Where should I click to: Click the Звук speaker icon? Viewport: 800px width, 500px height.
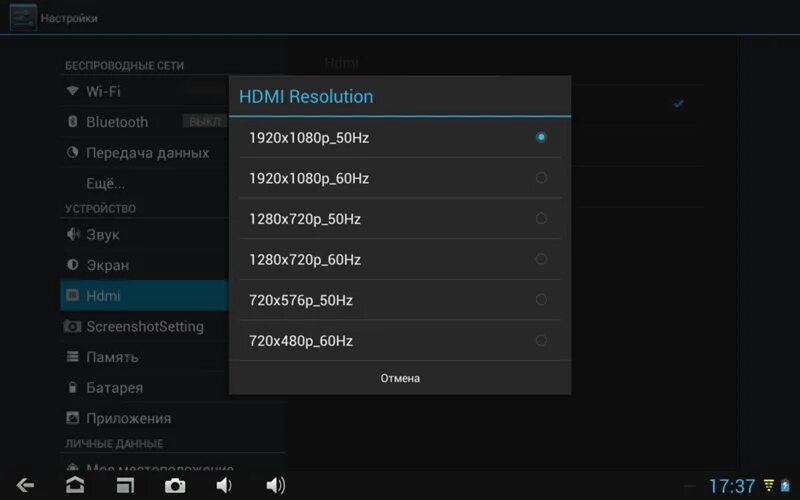pos(73,234)
